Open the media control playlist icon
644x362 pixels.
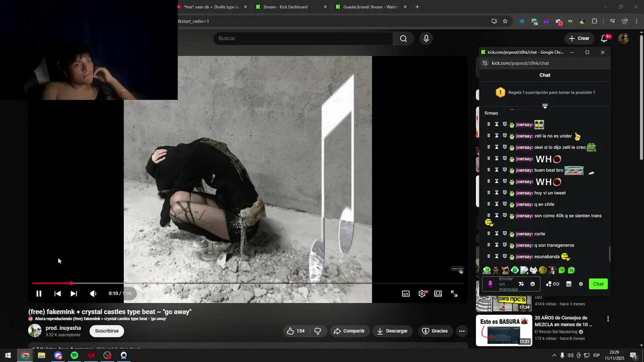point(612,21)
